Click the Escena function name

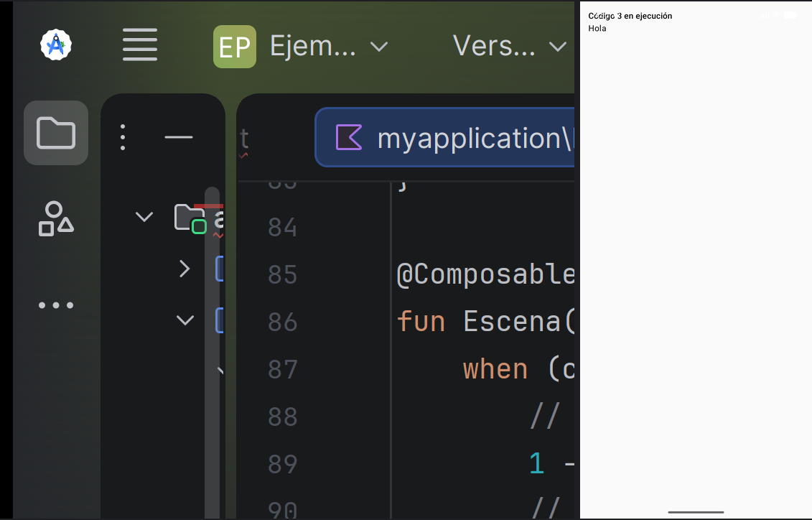512,322
